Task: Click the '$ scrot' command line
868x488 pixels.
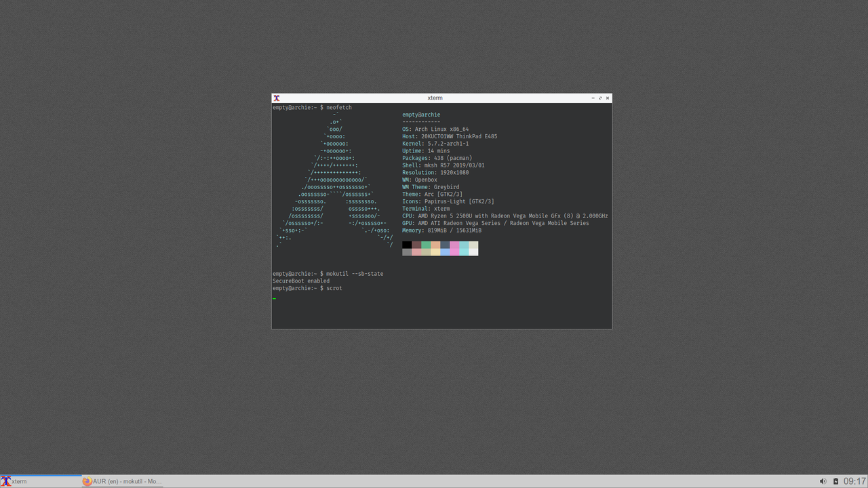Action: tap(307, 288)
